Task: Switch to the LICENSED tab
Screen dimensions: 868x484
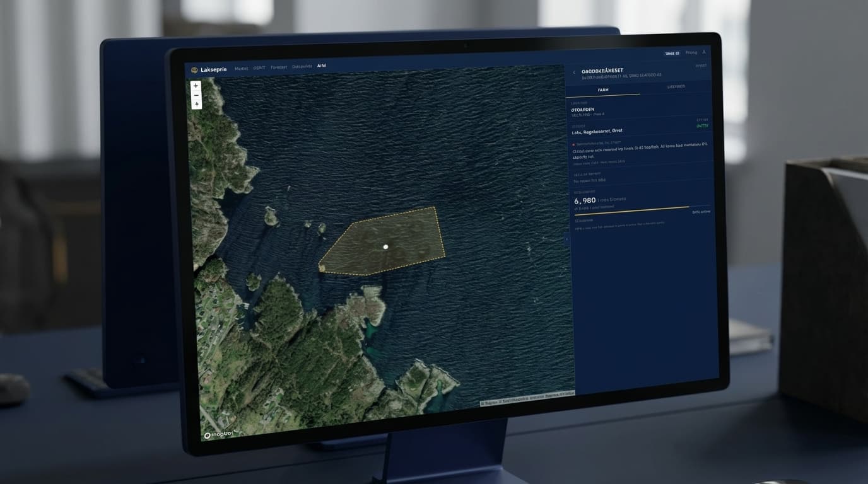Action: click(675, 86)
